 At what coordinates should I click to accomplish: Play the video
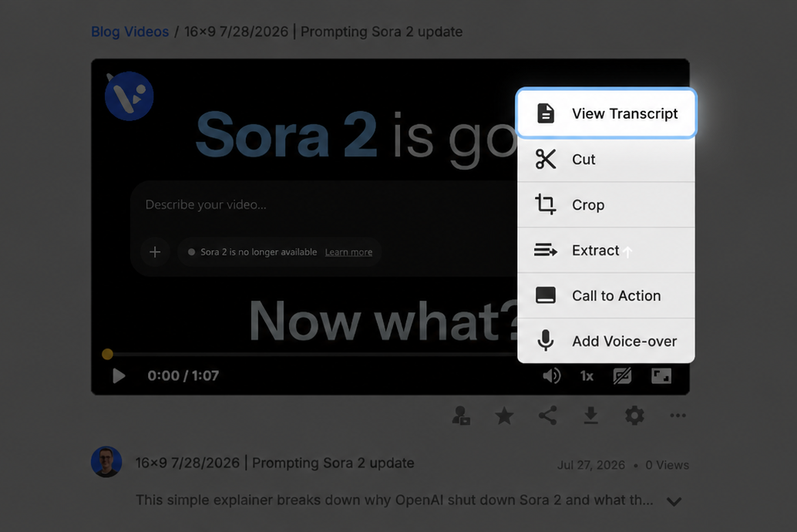point(119,375)
